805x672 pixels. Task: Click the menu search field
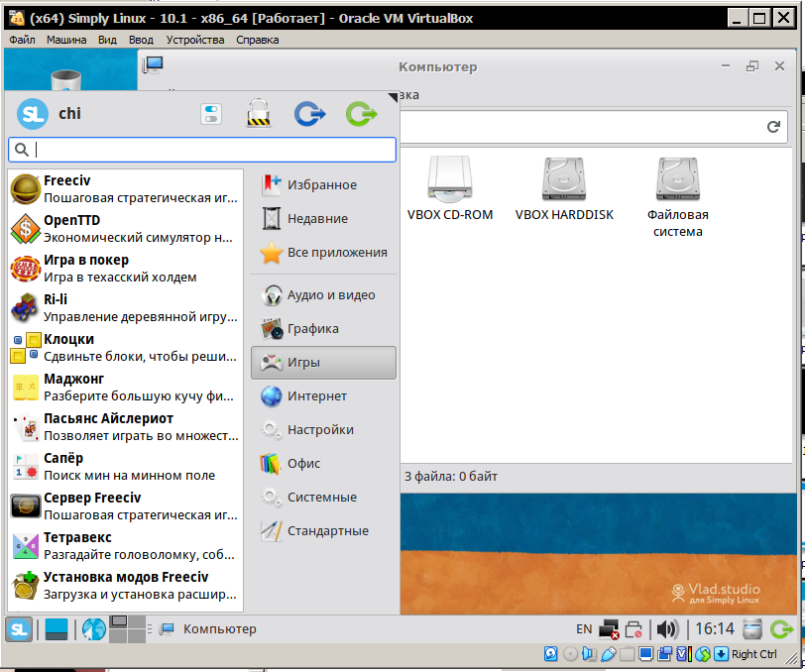click(202, 150)
